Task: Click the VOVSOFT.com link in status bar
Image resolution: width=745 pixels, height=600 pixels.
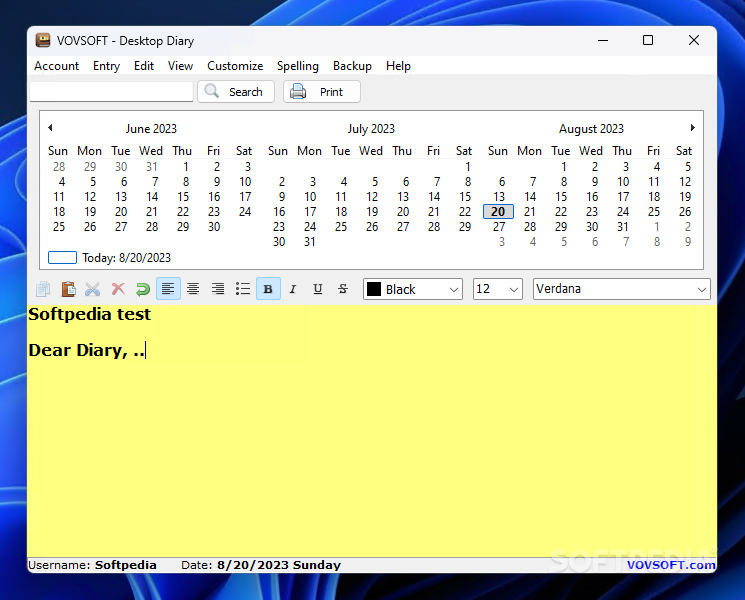Action: pos(671,565)
